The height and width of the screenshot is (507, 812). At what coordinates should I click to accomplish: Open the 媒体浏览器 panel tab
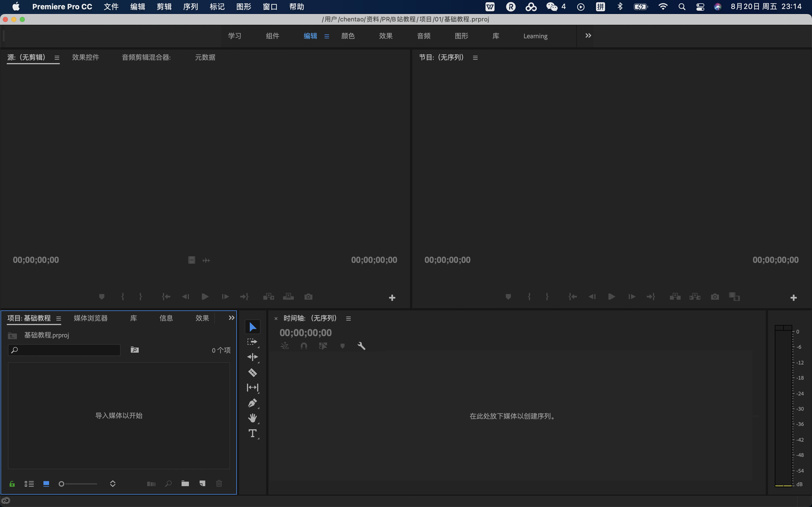click(x=91, y=318)
